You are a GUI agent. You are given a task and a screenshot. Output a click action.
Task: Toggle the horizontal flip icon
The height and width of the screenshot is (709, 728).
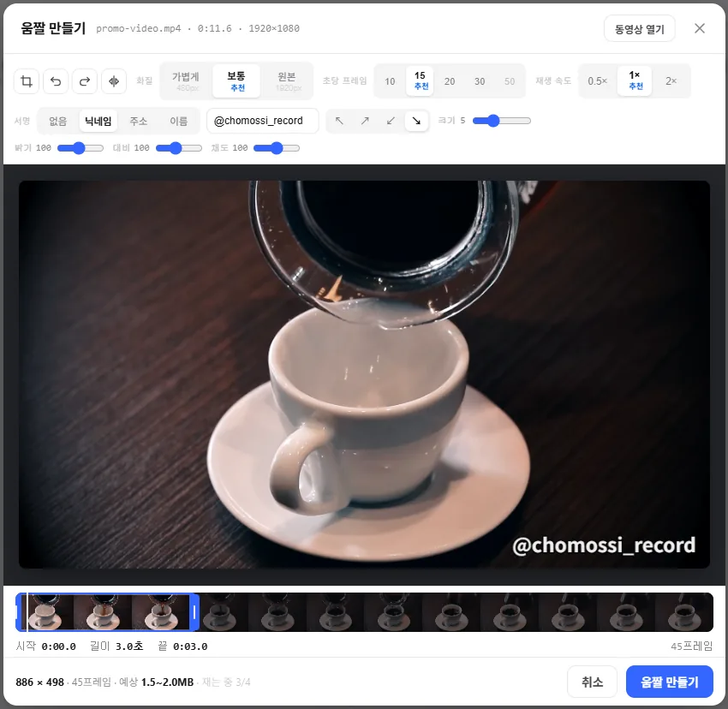tap(114, 81)
